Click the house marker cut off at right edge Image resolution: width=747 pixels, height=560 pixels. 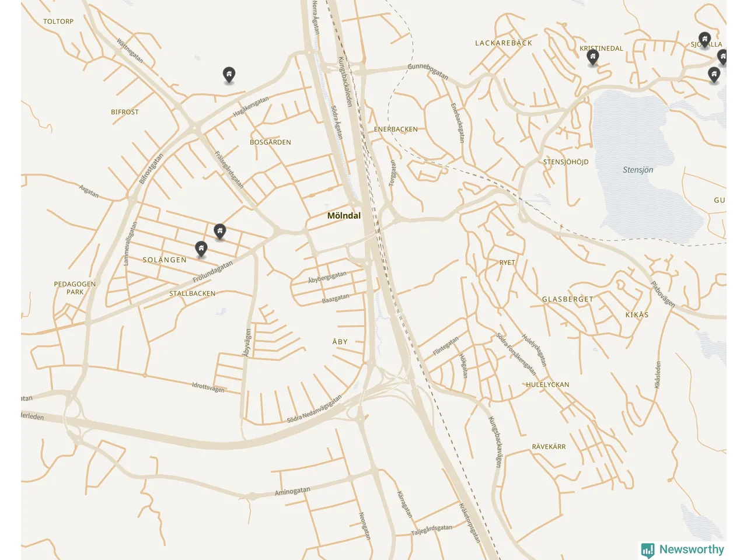click(x=722, y=57)
